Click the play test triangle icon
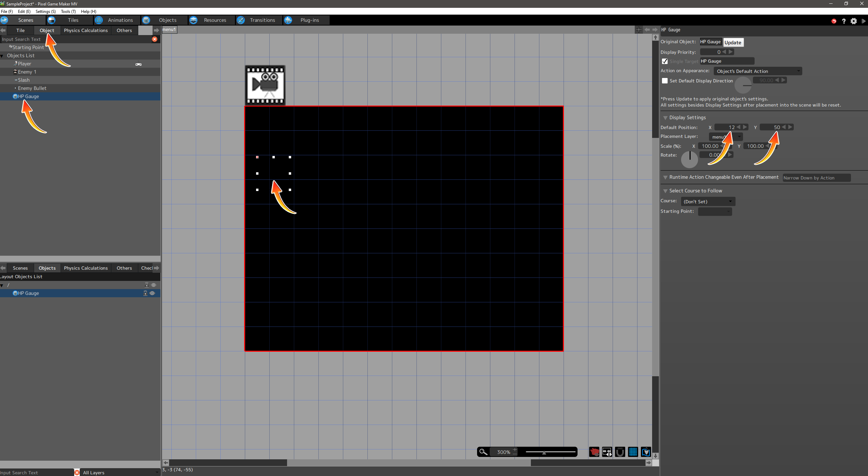Viewport: 868px width, 476px height. (863, 21)
